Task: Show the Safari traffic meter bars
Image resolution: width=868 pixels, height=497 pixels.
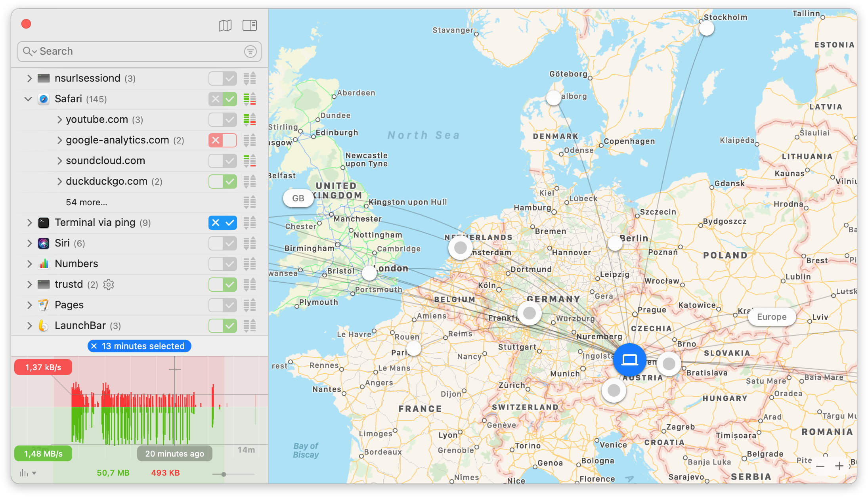Action: (250, 99)
